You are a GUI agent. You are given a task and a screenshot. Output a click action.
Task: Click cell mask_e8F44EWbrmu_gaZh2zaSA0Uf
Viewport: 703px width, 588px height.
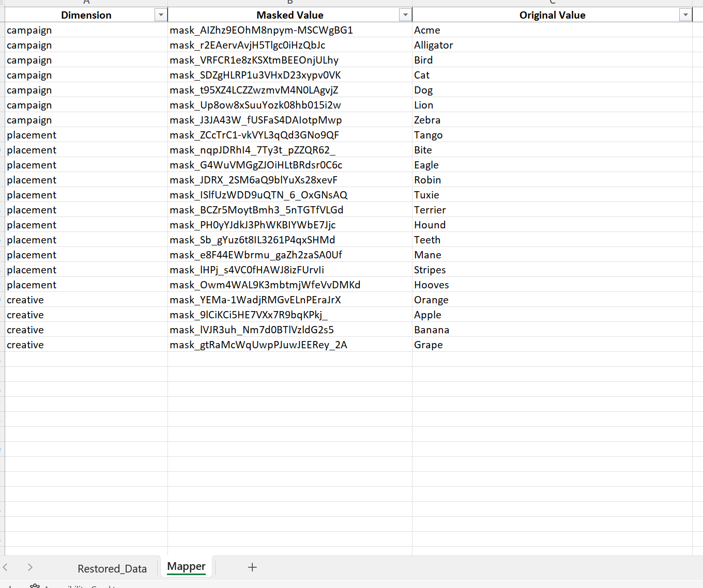tap(290, 255)
